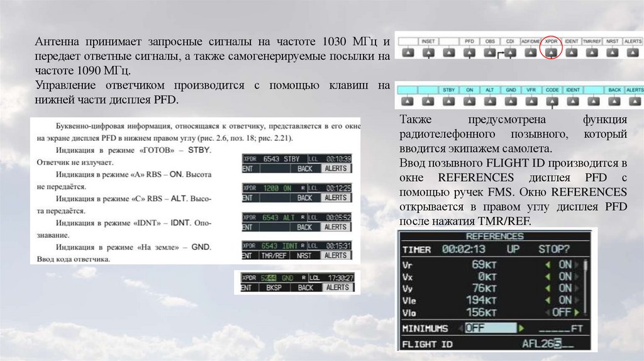Click Vle speed value 194KT
This screenshot has height=361, width=644.
click(x=481, y=300)
